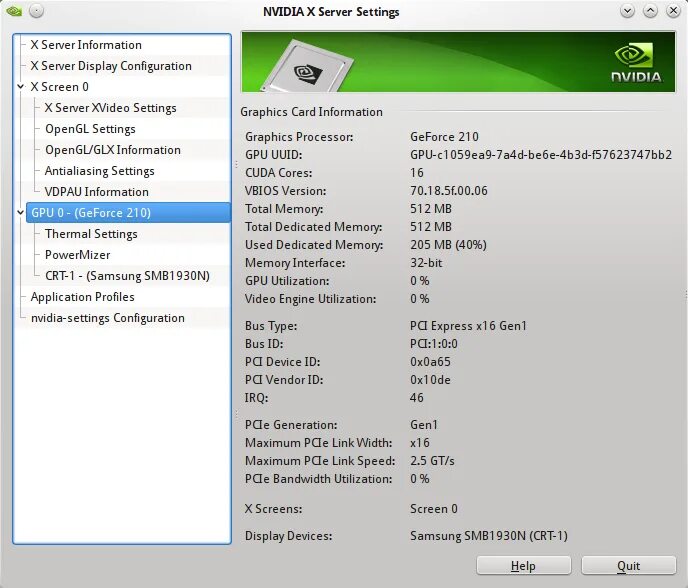Click the Used Dedicated Memory value 205 MB (40%)
This screenshot has height=588, width=688.
tap(448, 245)
